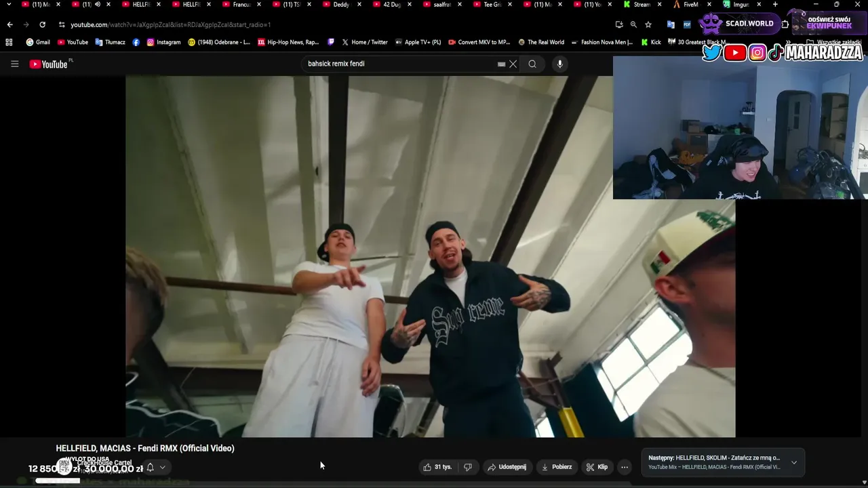Dislike the video with thumbs down
The width and height of the screenshot is (868, 488).
pyautogui.click(x=467, y=467)
